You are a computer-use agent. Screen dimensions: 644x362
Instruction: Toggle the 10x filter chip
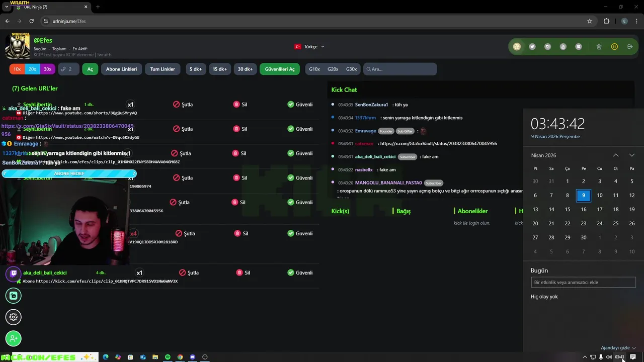(x=17, y=69)
